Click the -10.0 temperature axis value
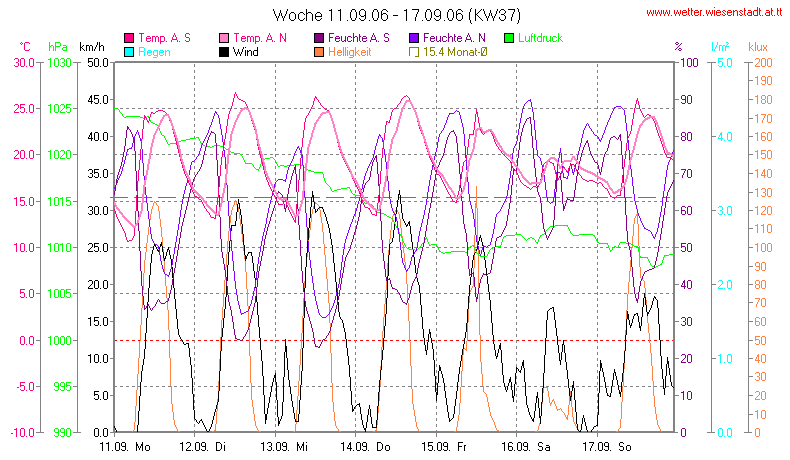 coord(23,432)
